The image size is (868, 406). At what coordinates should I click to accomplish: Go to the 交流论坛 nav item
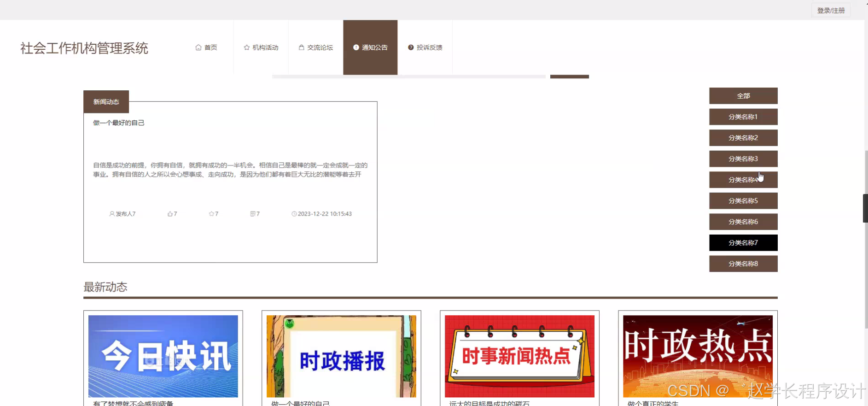316,47
